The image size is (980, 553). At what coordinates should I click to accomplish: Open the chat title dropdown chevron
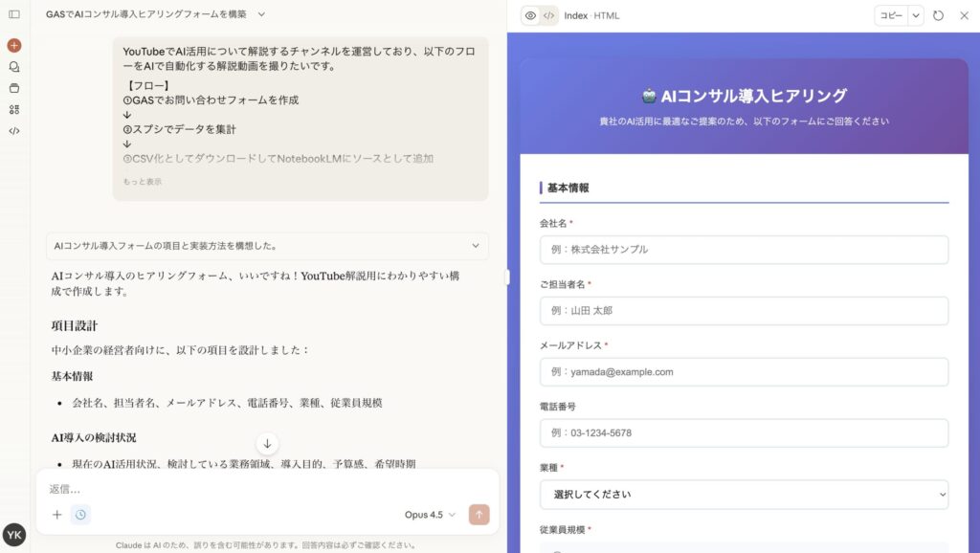point(261,14)
